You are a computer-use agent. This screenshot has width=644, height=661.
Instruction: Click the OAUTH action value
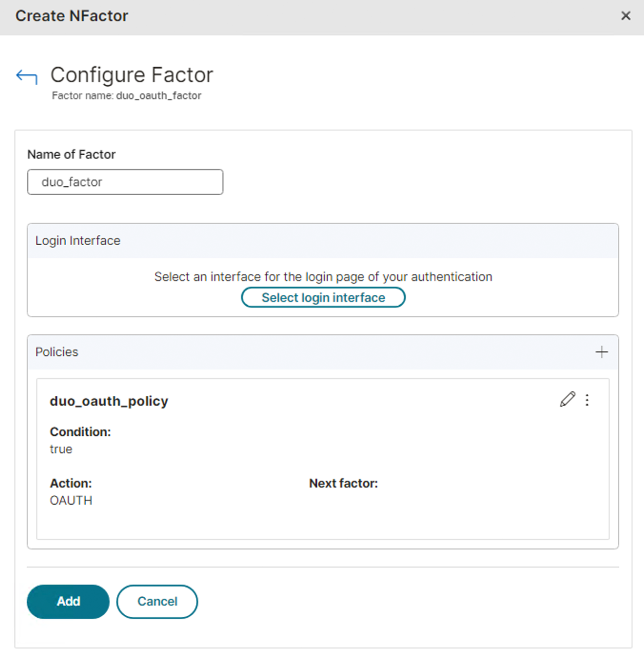pos(71,501)
